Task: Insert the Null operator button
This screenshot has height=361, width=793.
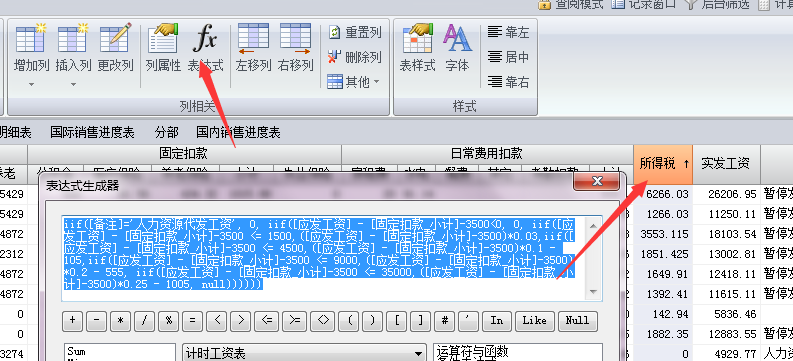Action: tap(577, 321)
